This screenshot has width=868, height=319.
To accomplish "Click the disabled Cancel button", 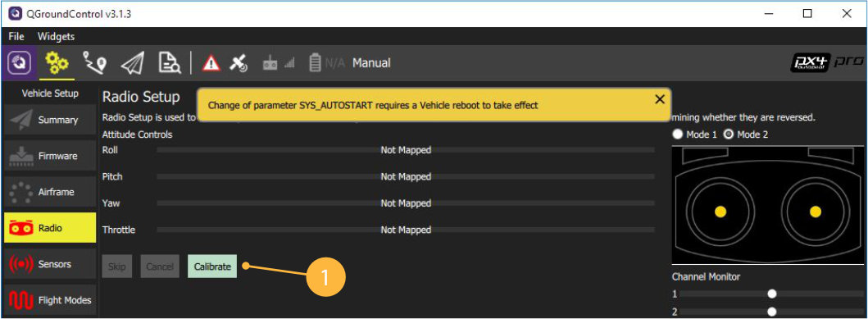I will click(x=160, y=267).
